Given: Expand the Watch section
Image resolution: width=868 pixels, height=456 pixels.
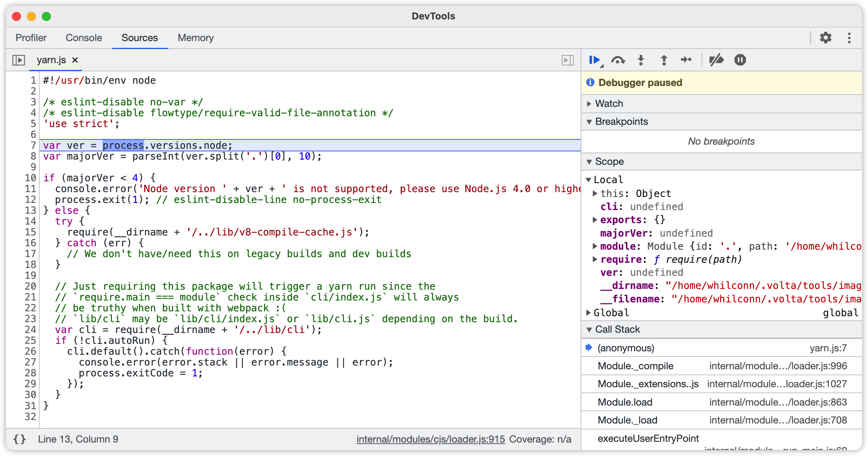Looking at the screenshot, I should [722, 104].
